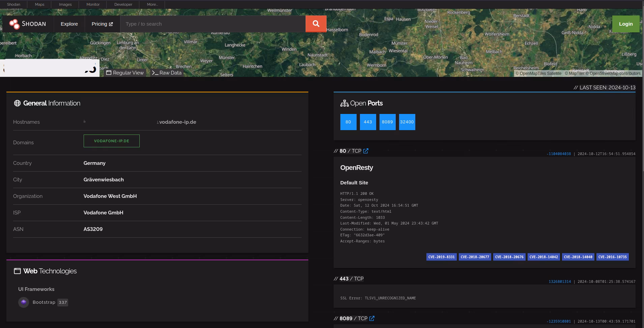Screen dimensions: 644x328
Task: Click the Shodan logo icon
Action: [14, 24]
